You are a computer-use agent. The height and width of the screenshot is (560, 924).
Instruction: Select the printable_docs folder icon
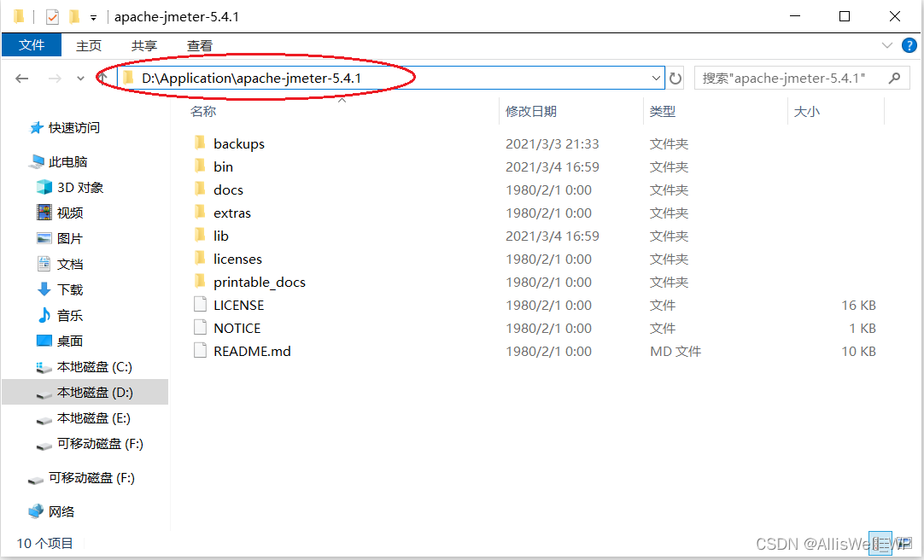point(201,281)
